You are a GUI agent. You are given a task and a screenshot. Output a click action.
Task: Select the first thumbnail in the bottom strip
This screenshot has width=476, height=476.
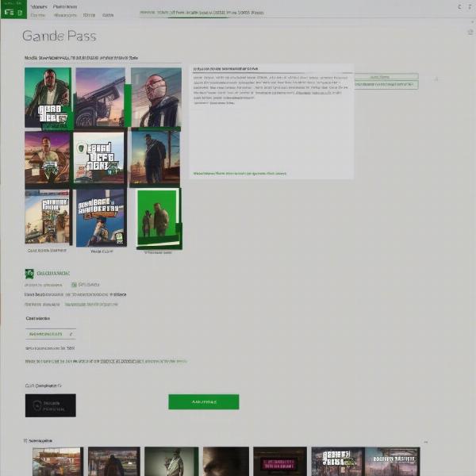58,462
